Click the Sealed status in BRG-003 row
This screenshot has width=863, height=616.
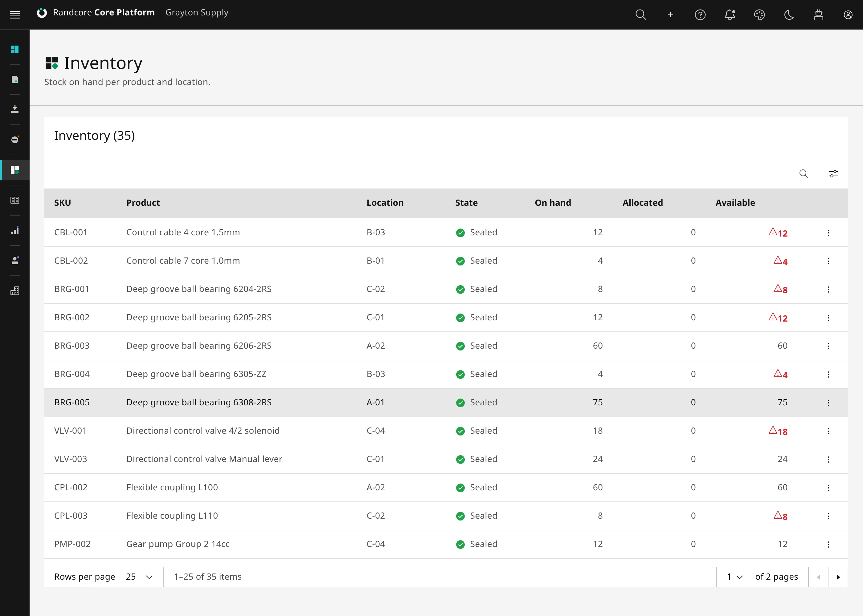click(x=477, y=346)
